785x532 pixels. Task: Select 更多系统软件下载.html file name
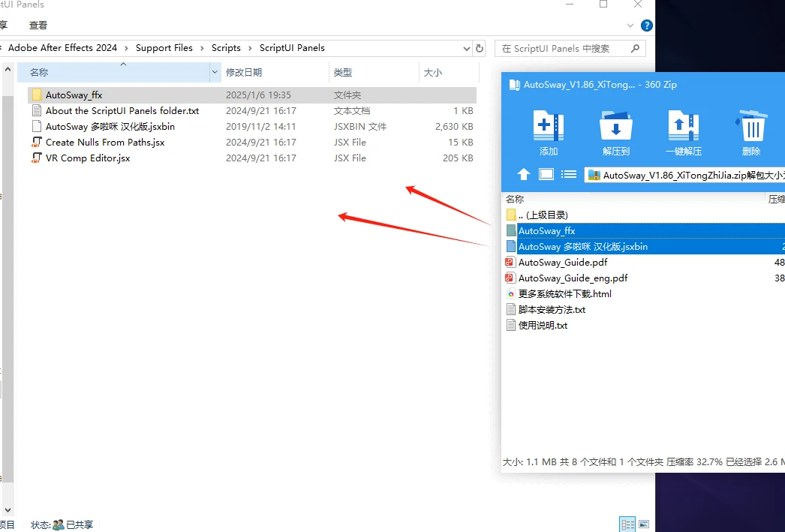click(564, 294)
